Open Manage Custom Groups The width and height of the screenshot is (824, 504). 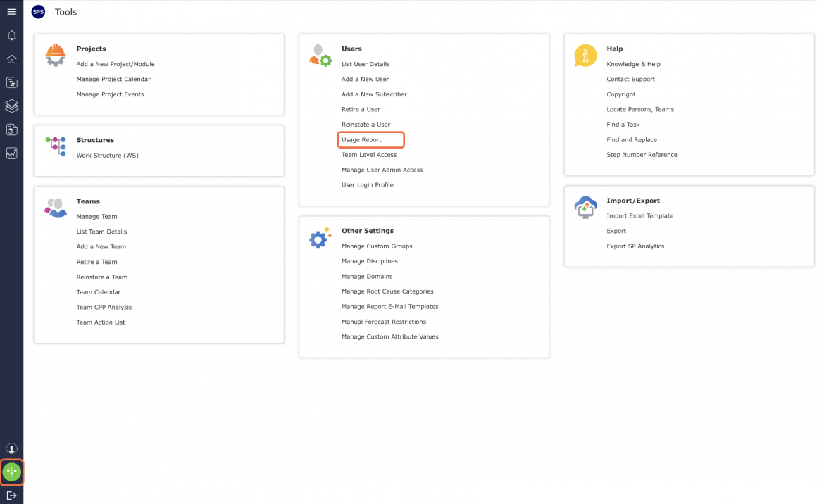coord(377,246)
